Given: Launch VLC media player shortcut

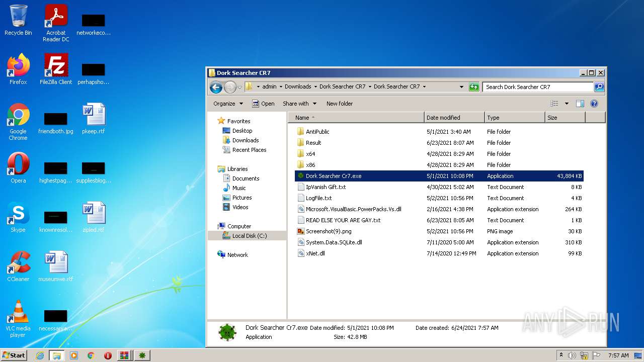Looking at the screenshot, I should click(18, 319).
